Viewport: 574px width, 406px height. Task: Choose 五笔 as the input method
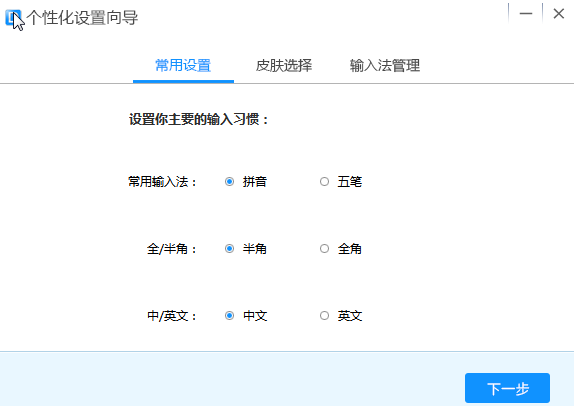coord(324,182)
